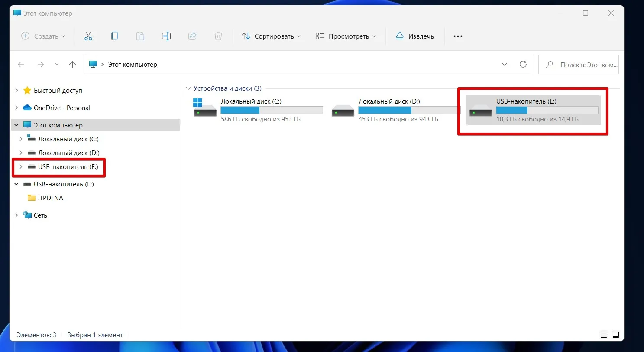The width and height of the screenshot is (644, 352).
Task: Select Быстрый доступ in navigation pane
Action: coord(58,90)
